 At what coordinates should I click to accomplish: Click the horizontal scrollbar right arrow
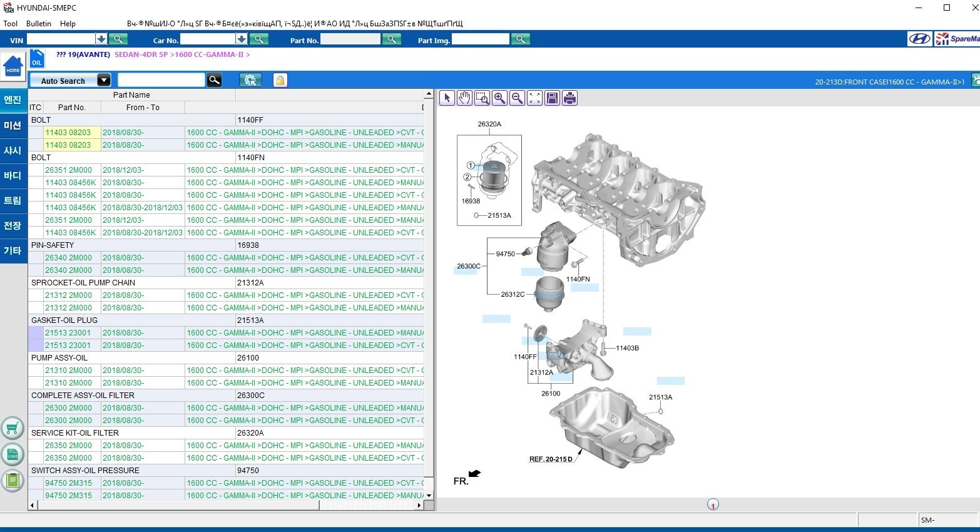[x=419, y=505]
